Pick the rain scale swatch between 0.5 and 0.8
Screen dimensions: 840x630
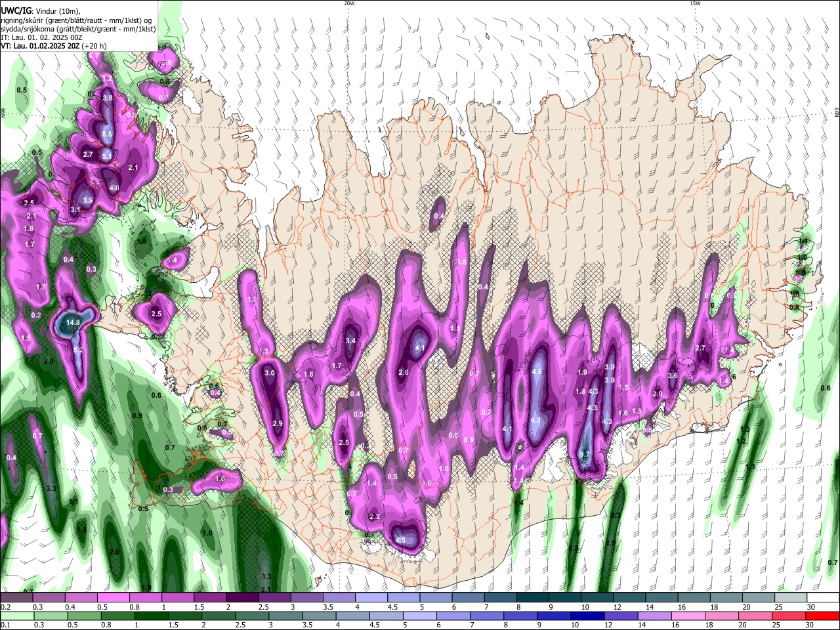click(x=85, y=616)
